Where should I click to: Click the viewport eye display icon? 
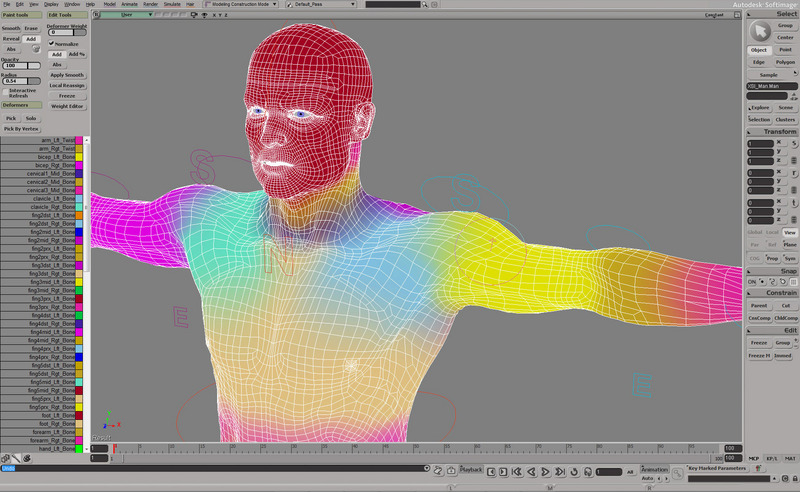pos(204,15)
